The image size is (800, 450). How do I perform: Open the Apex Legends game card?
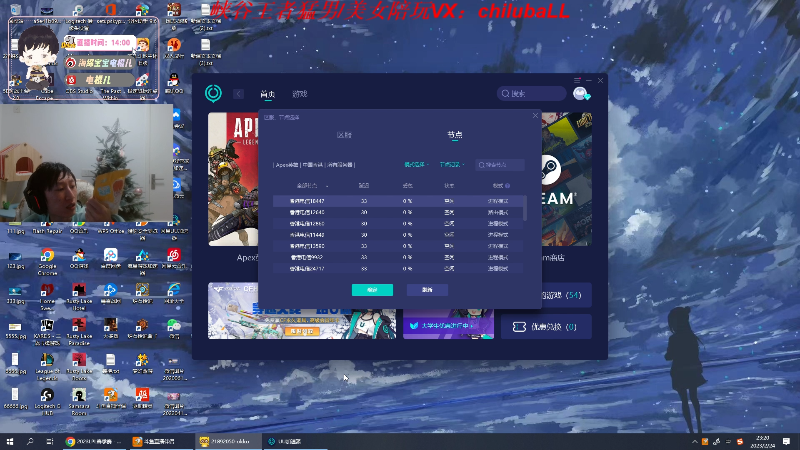233,180
